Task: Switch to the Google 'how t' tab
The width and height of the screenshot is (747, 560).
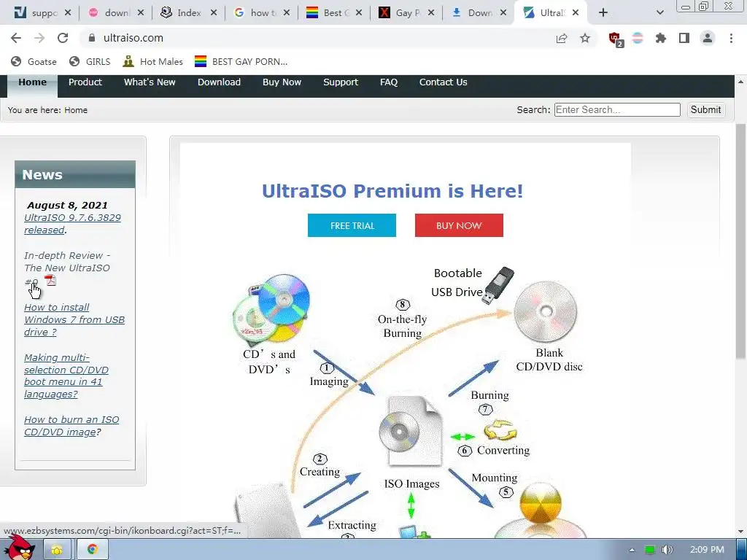Action: (256, 13)
